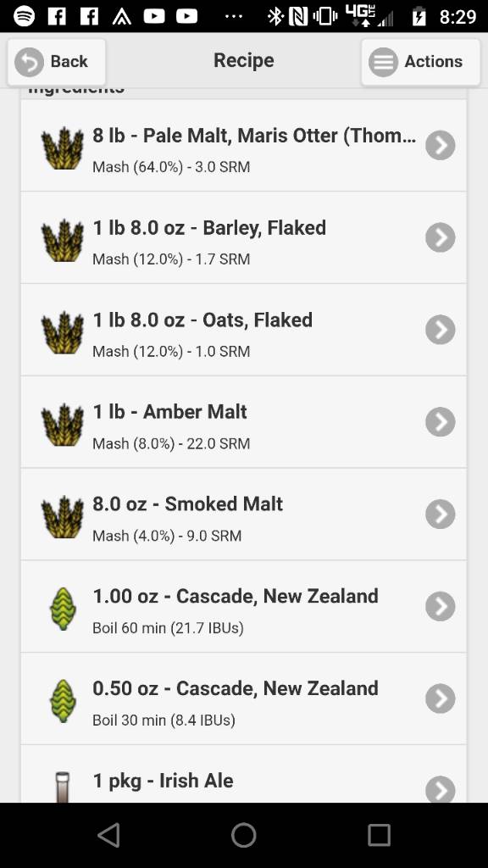Tap the hop cone icon for 1.00 oz Cascade

point(63,609)
